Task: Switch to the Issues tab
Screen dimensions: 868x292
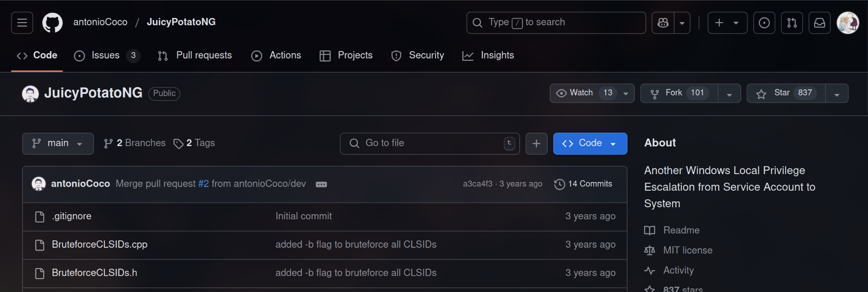Action: pyautogui.click(x=106, y=55)
